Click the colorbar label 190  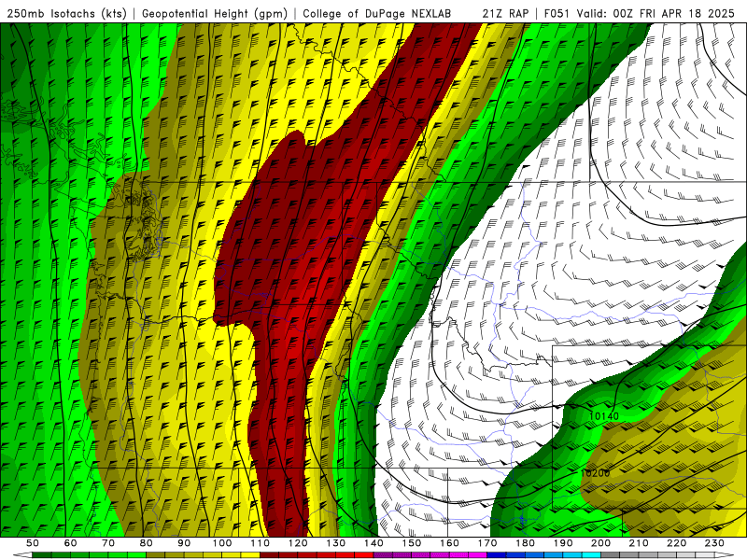coord(563,543)
